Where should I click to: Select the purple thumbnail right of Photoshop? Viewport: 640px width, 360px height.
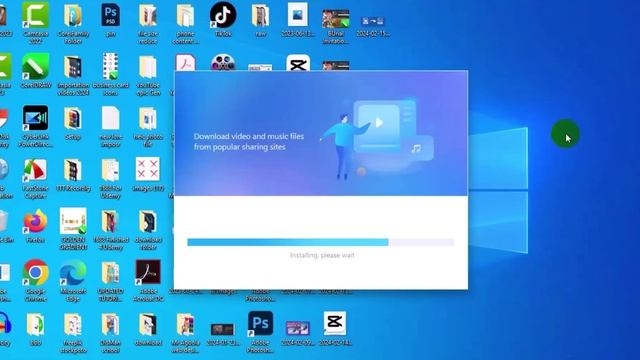click(x=298, y=328)
